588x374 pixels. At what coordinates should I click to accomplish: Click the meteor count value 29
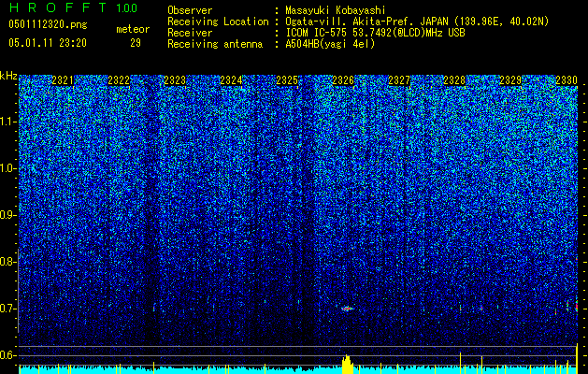coord(136,43)
